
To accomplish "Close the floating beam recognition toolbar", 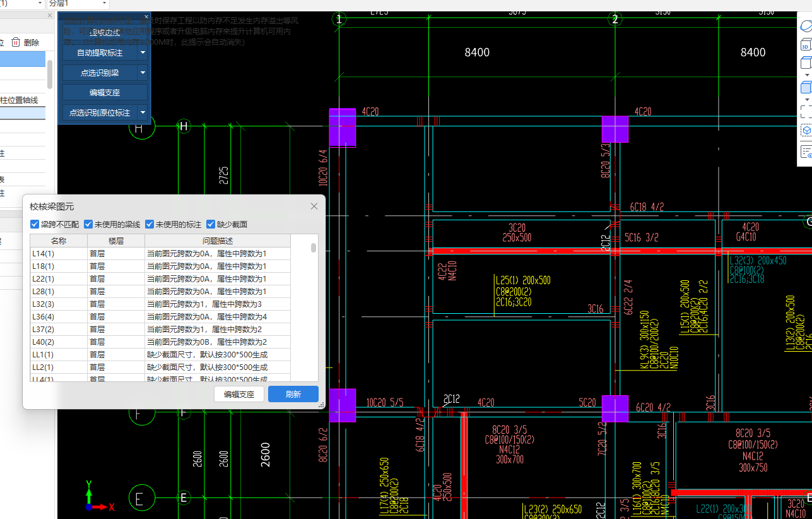I will coord(146,16).
